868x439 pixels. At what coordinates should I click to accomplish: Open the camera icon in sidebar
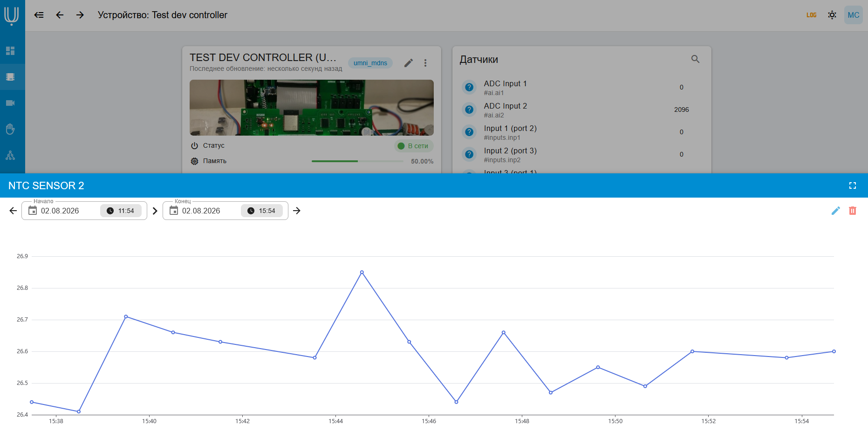point(10,103)
